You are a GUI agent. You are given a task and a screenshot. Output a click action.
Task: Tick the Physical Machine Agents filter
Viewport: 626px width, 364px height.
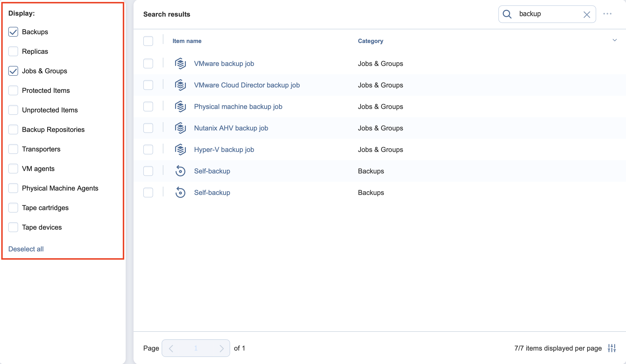tap(13, 188)
